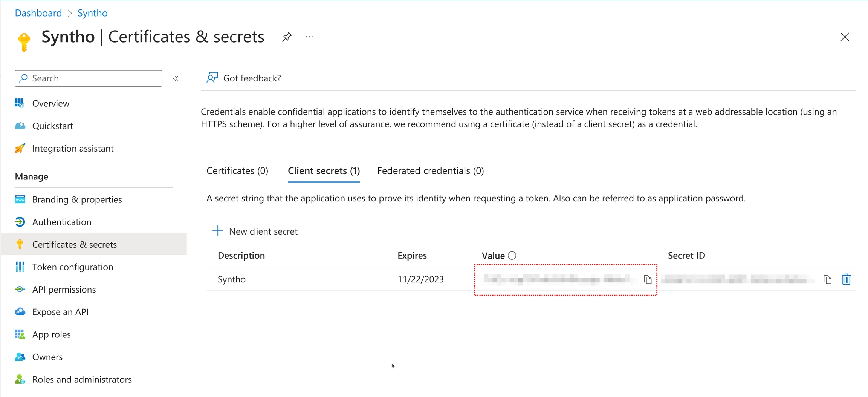
Task: Open Token configuration page
Action: (72, 267)
